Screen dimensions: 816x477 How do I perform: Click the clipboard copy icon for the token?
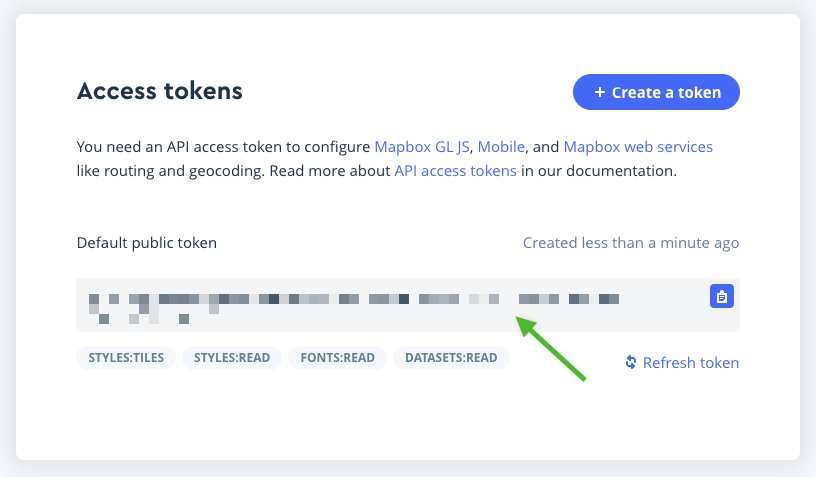click(722, 296)
